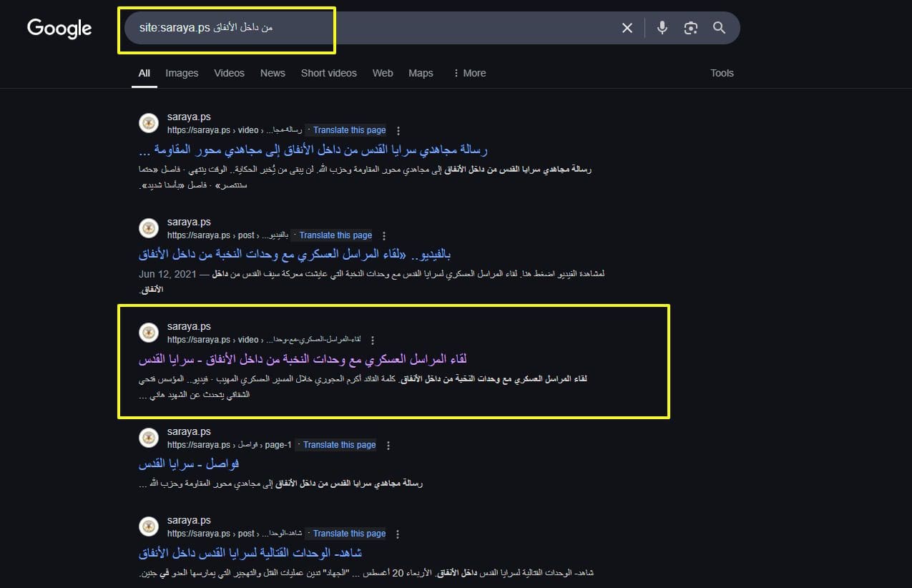Image resolution: width=912 pixels, height=588 pixels.
Task: Select the News tab
Action: point(273,73)
